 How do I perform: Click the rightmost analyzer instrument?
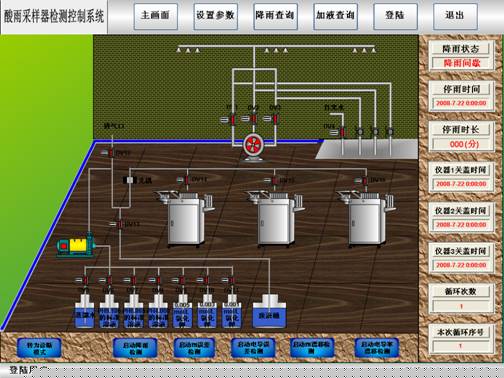pos(365,218)
